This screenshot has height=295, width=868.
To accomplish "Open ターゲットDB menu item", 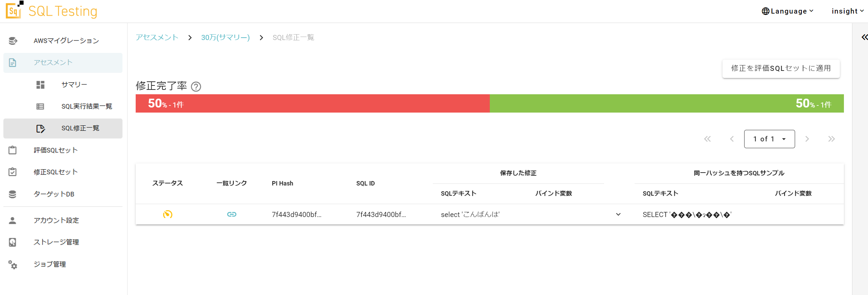I will tap(63, 194).
